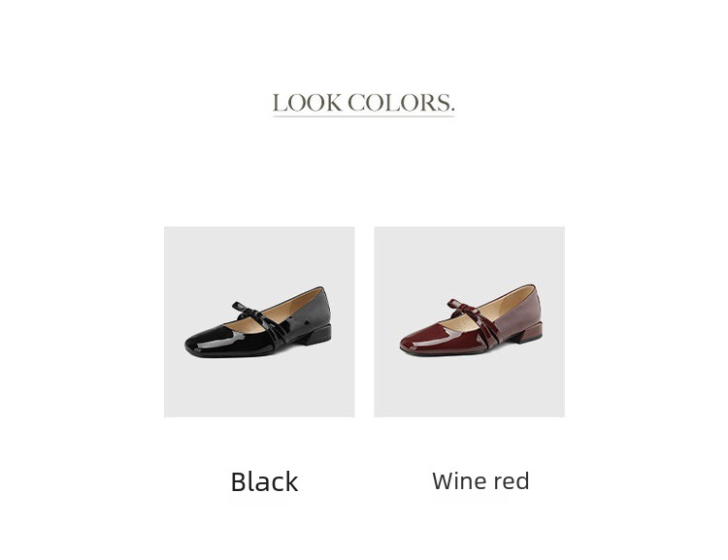Click the underline beneath LOOK COLORS
The image size is (728, 560).
coord(363,116)
